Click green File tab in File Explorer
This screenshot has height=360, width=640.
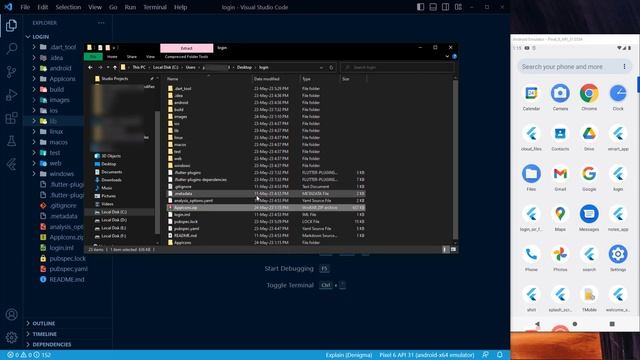pyautogui.click(x=93, y=57)
